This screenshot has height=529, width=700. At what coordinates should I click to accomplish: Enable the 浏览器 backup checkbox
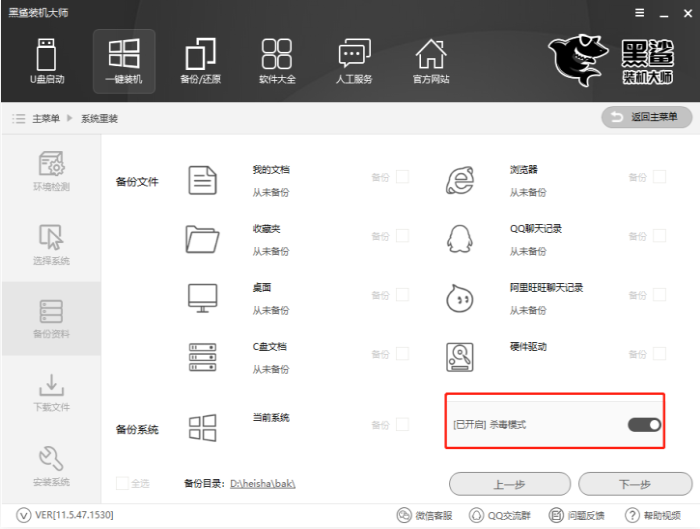point(659,177)
